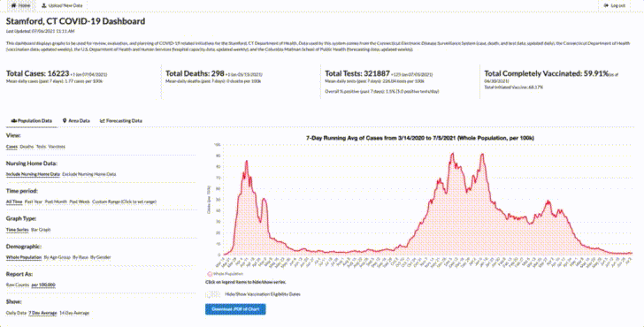The height and width of the screenshot is (327, 644).
Task: Select the Population Data tab icon
Action: coord(13,121)
